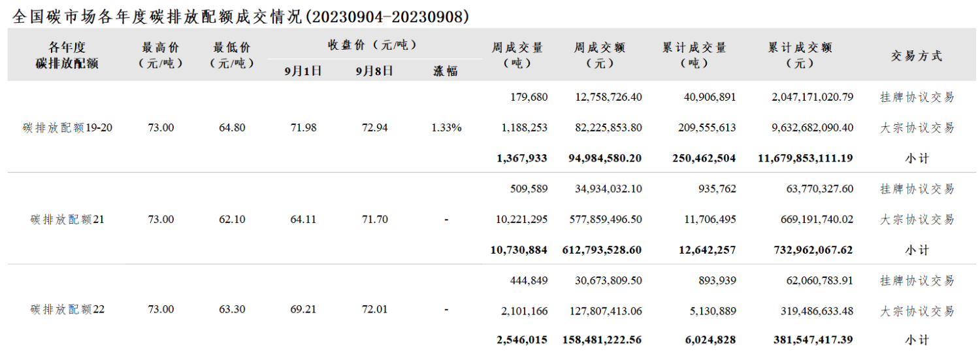Click cumulative amount 9,632,682,090.40
This screenshot has width=980, height=353.
[812, 128]
